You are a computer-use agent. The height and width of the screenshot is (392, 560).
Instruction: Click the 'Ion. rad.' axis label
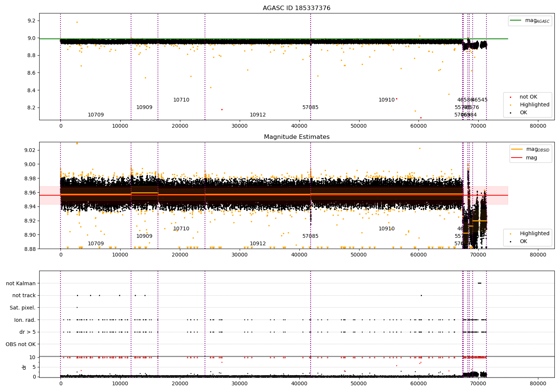[25, 320]
